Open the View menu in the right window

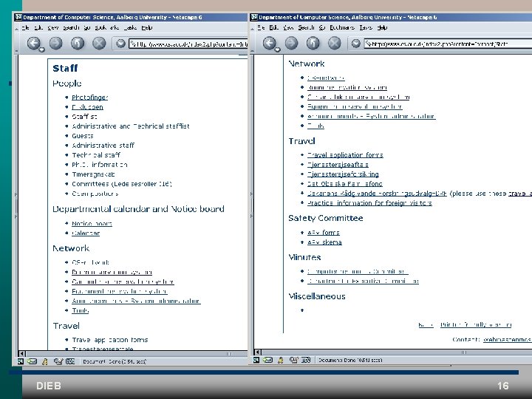click(288, 27)
